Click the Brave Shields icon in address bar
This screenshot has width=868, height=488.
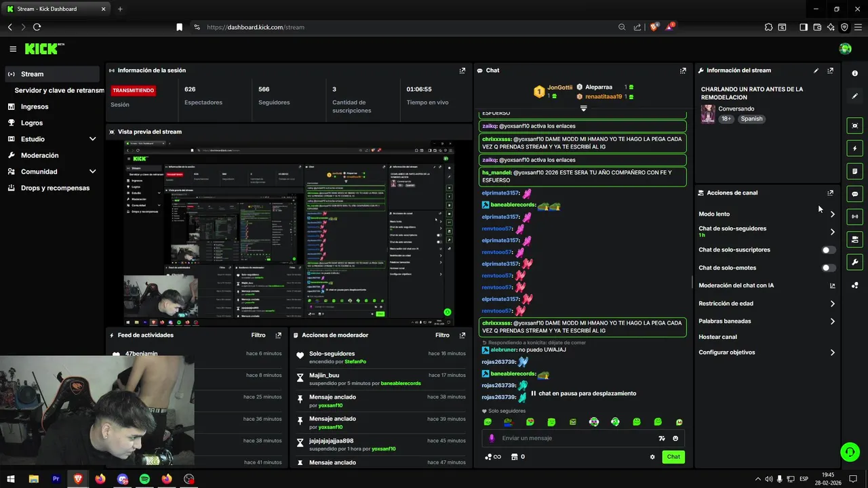(654, 27)
